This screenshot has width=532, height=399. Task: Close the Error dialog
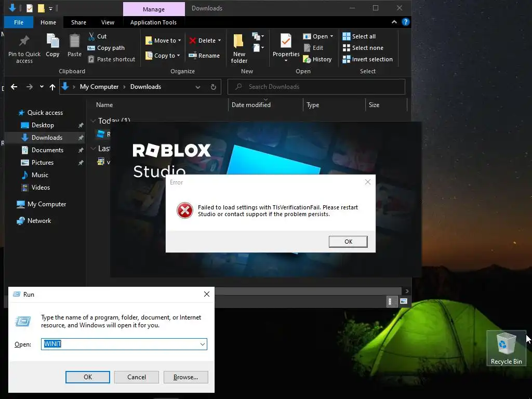367,182
